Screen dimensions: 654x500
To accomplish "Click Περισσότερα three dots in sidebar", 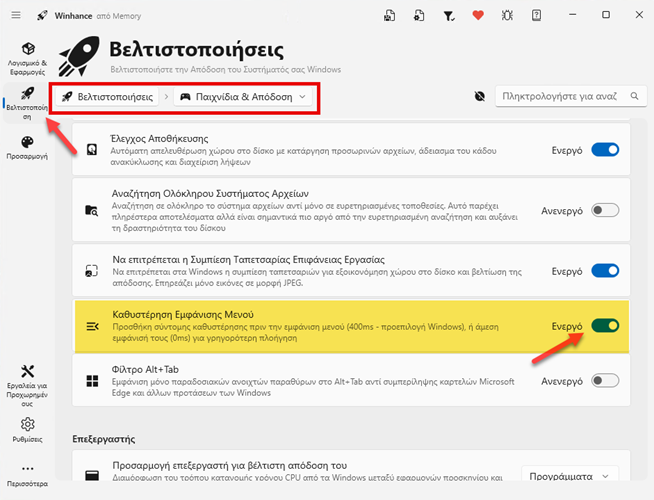I will point(28,475).
